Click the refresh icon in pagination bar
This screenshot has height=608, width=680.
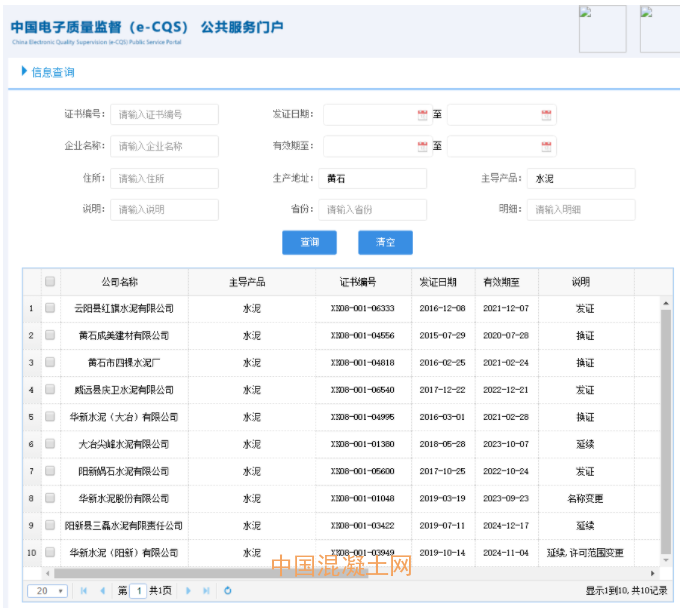[x=228, y=591]
